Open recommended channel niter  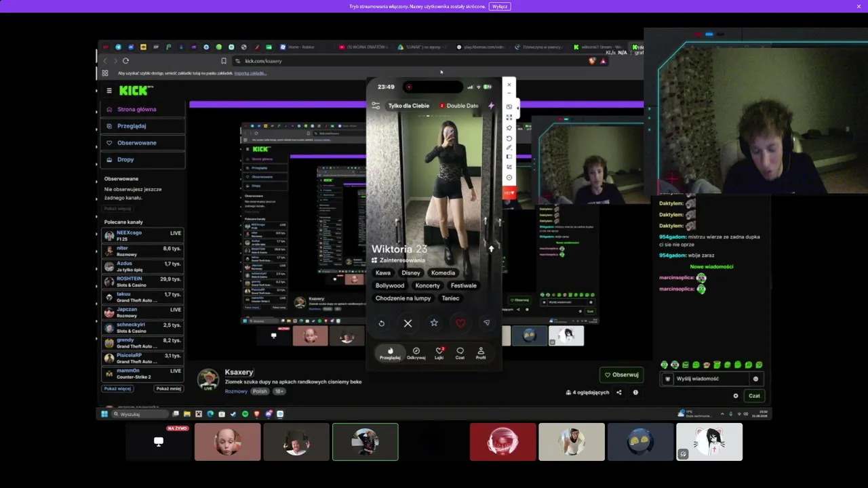(x=142, y=251)
